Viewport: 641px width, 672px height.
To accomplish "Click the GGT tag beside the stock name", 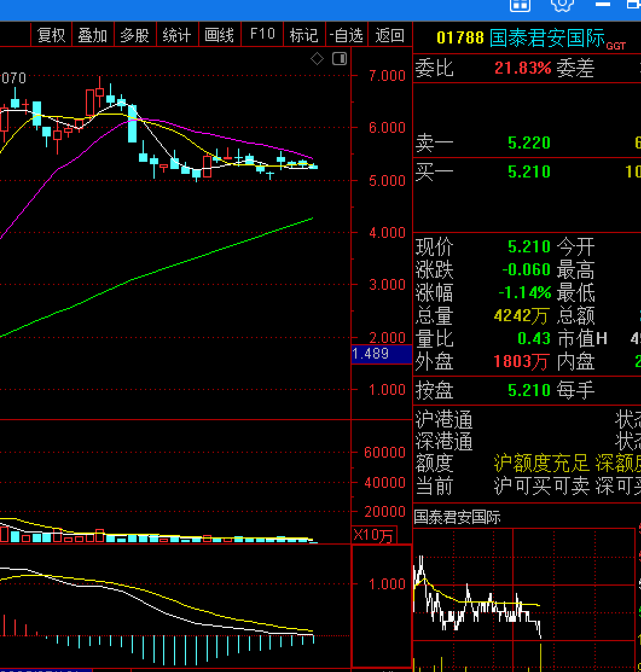I will click(616, 46).
